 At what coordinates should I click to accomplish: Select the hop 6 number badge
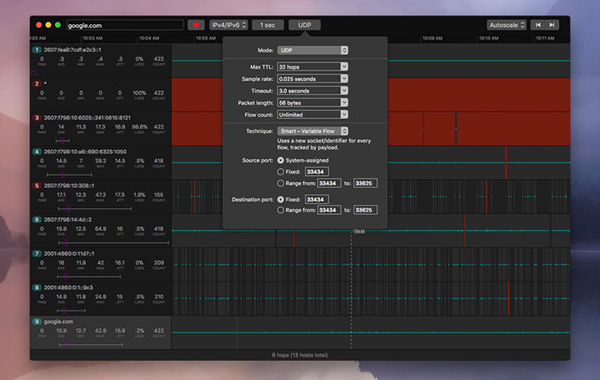coord(37,220)
